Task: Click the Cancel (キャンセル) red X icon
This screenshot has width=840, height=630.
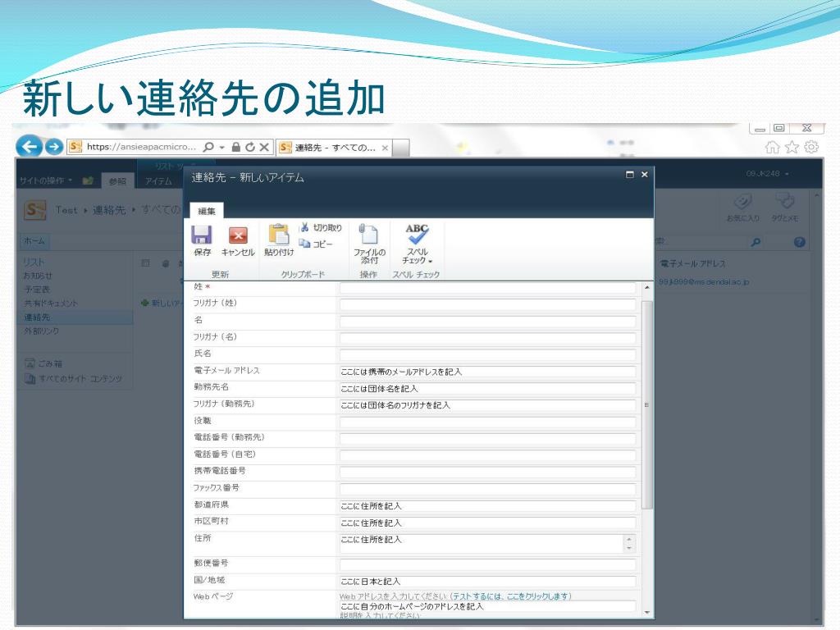Action: coord(238,235)
